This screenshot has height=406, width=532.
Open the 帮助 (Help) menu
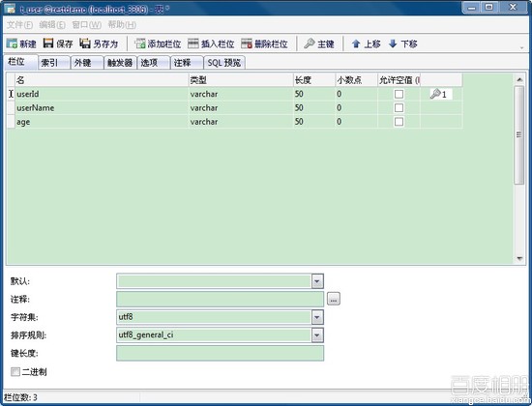(x=122, y=25)
